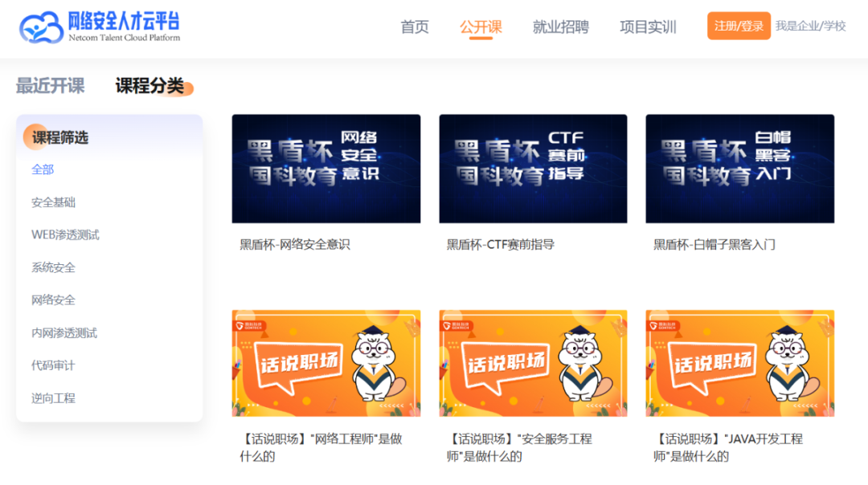Switch to the 最近开课 tab
The width and height of the screenshot is (868, 485).
(x=50, y=86)
